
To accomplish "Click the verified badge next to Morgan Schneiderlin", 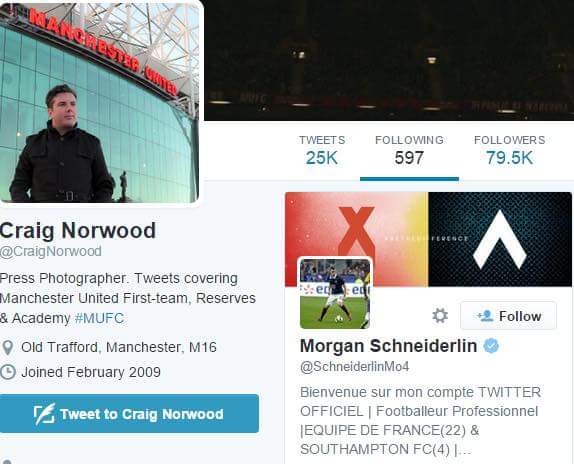I will [x=491, y=346].
